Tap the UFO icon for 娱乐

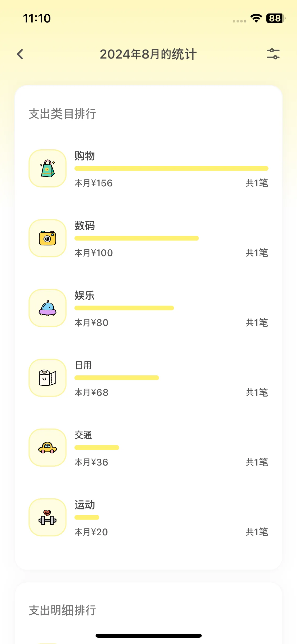[48, 308]
